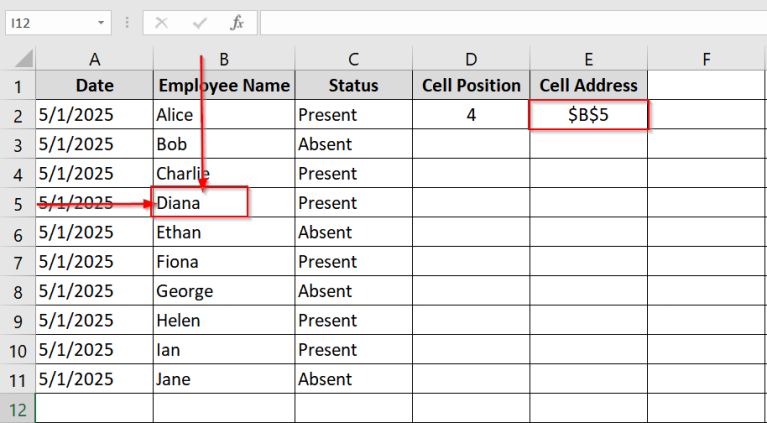Screen dimensions: 767x423
Task: Click the Cancel (X) formula bar icon
Action: pos(162,22)
